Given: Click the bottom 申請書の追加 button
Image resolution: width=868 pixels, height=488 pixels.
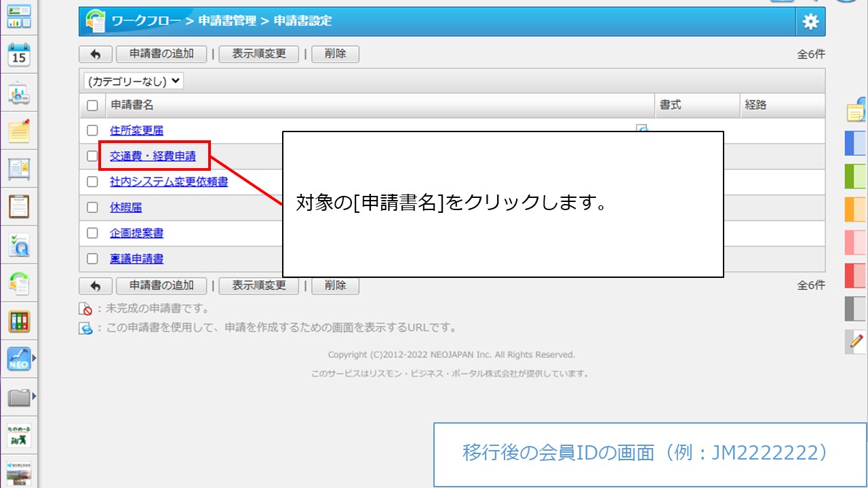Looking at the screenshot, I should coord(161,286).
